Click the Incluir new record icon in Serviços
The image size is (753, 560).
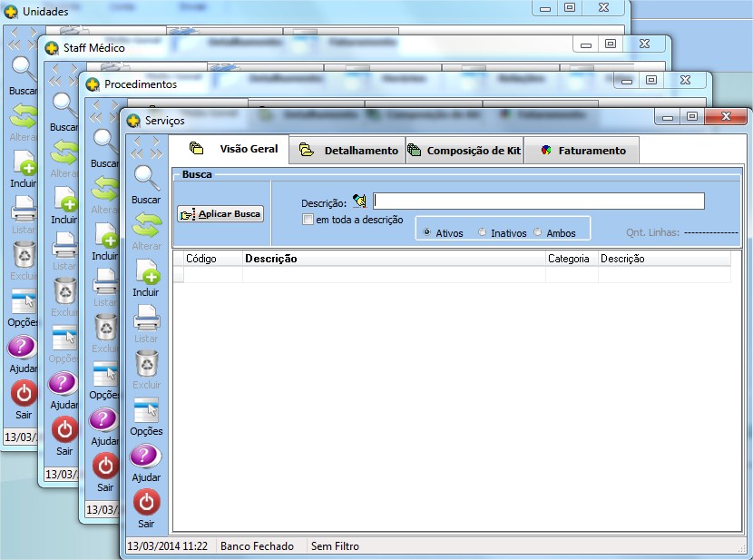click(x=146, y=271)
